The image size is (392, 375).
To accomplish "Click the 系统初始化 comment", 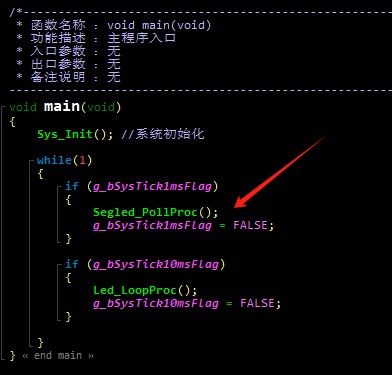I will 163,134.
